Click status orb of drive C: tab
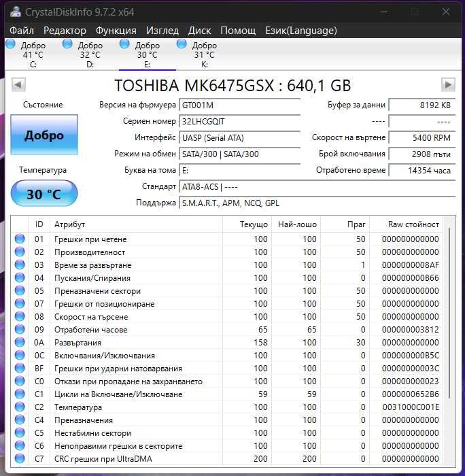The width and height of the screenshot is (465, 476). [10, 44]
